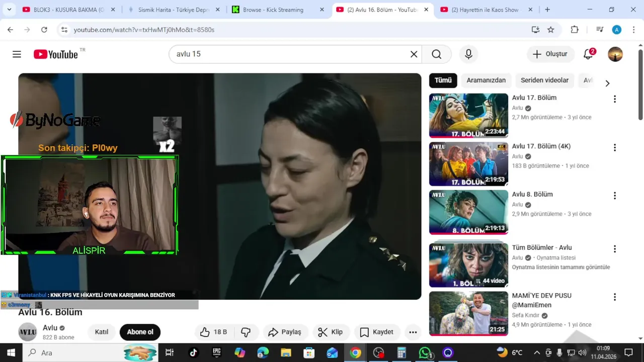Screen dimensions: 644x362
Task: Open the media control icon in the toolbar
Action: (600, 30)
